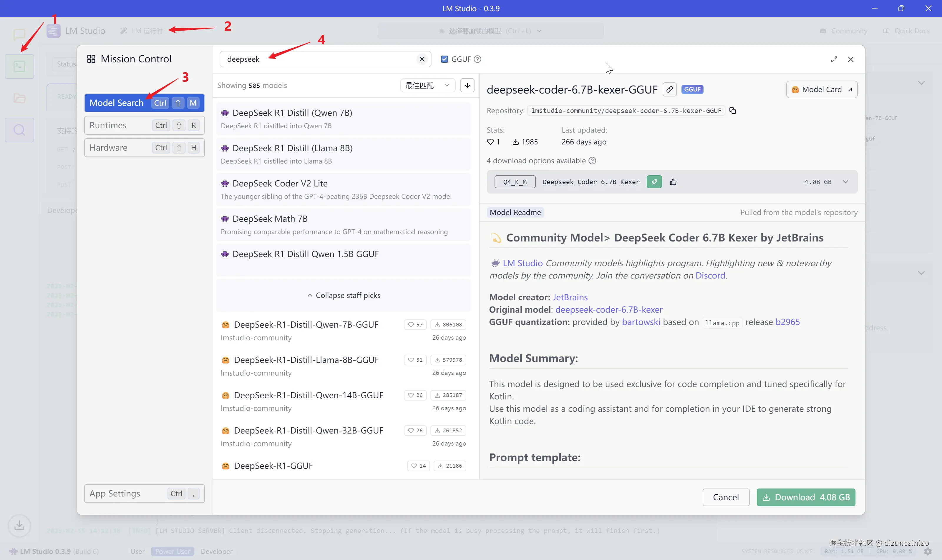This screenshot has width=942, height=560.
Task: Select Runtimes in Mission Control
Action: point(144,125)
